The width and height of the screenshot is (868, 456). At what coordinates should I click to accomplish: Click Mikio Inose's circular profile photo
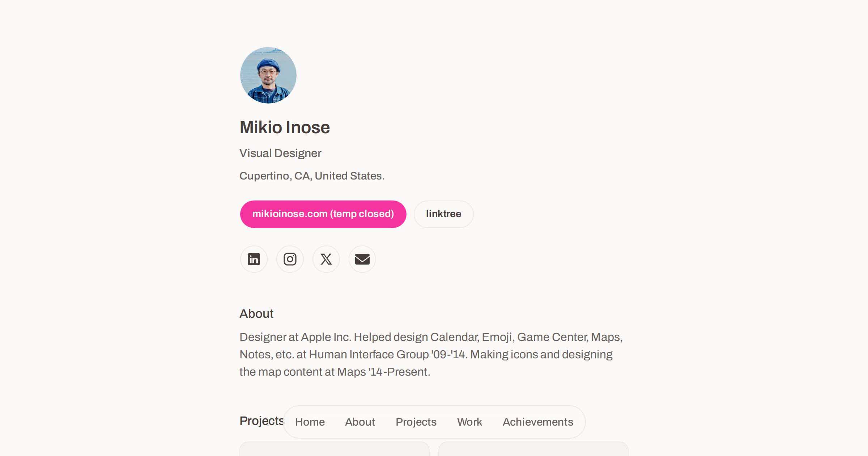(x=268, y=75)
